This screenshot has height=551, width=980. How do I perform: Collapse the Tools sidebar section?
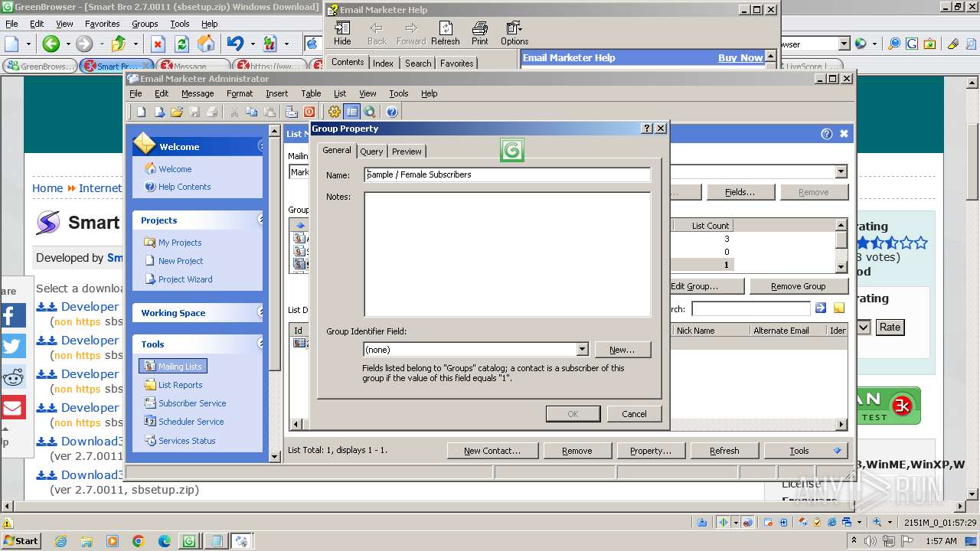(261, 344)
